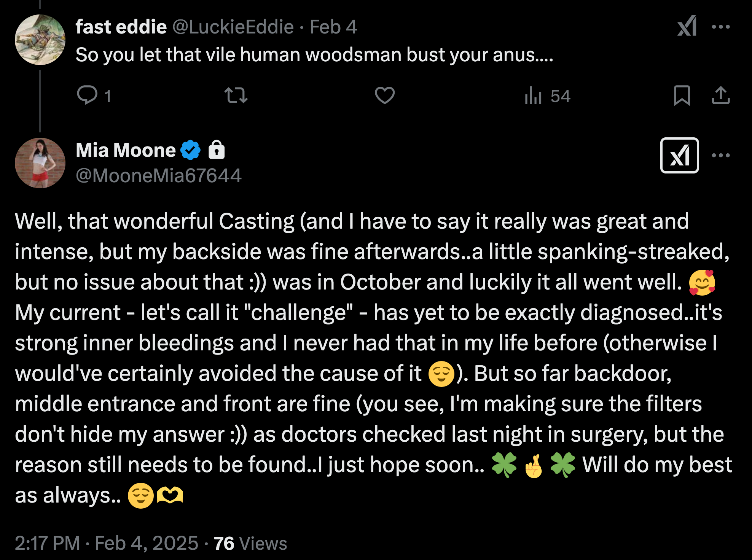Like fast eddie's post with the heart icon
The height and width of the screenshot is (560, 752).
385,95
